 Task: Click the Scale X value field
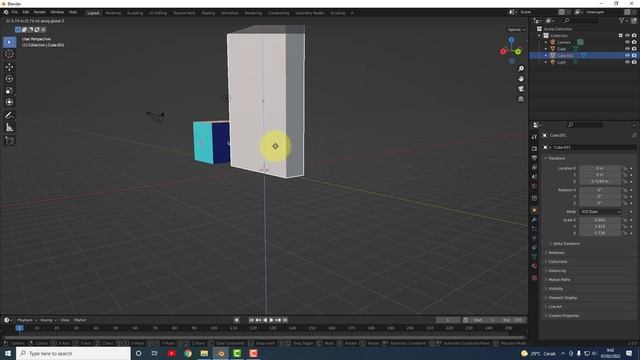coord(600,220)
